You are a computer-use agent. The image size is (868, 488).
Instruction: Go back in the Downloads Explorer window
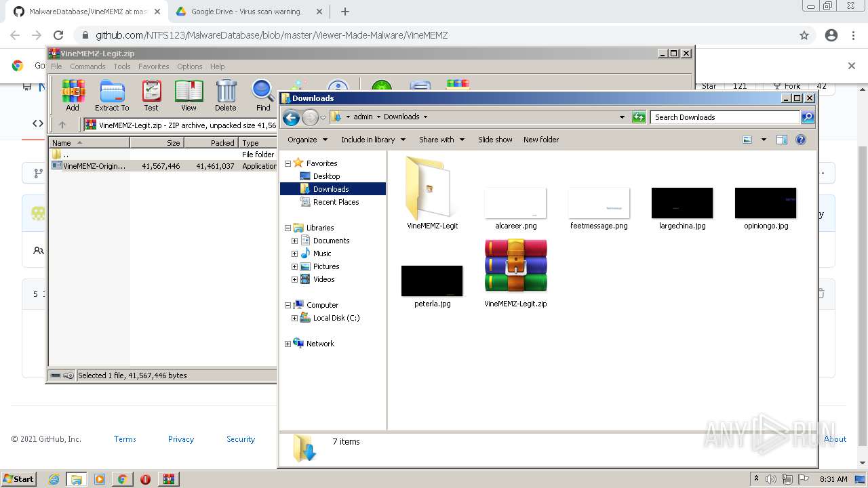[x=291, y=118]
